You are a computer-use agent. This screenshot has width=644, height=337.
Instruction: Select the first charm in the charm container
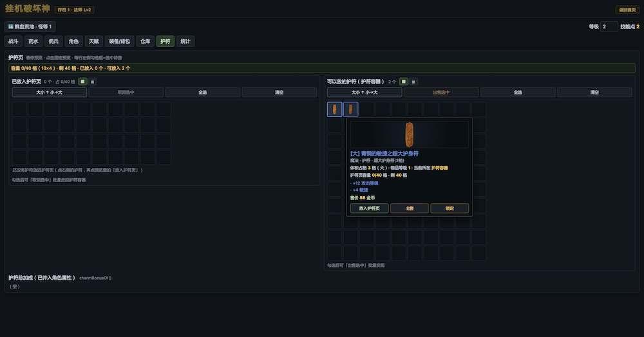pos(334,109)
